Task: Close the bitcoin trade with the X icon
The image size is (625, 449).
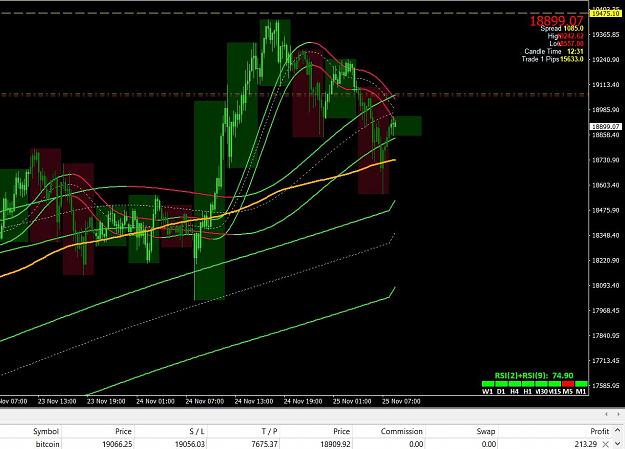Action: pos(605,444)
